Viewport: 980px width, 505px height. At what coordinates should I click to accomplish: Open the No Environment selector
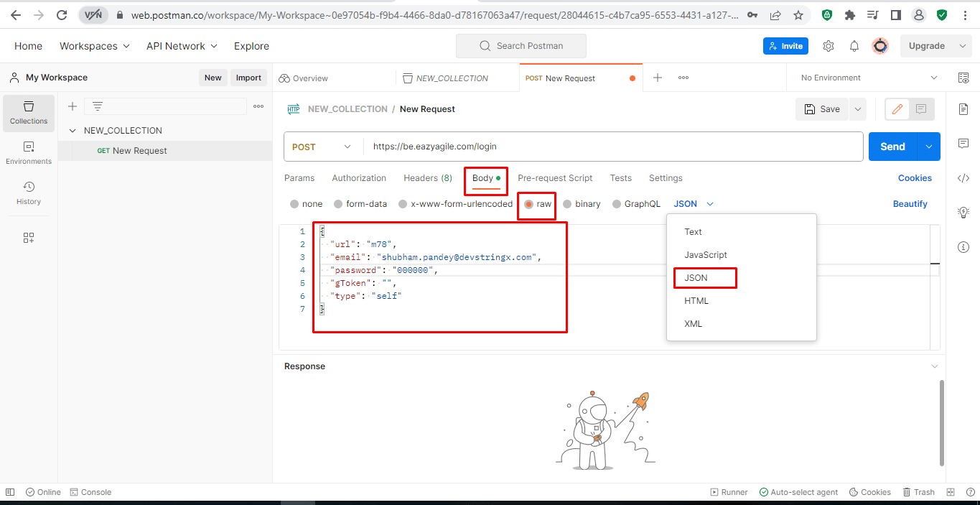click(x=869, y=78)
